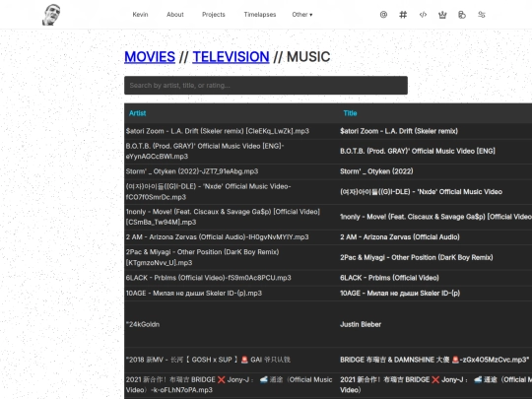Click title '10AGE ... Skeler ID-(p)'
532x399 pixels.
(400, 294)
